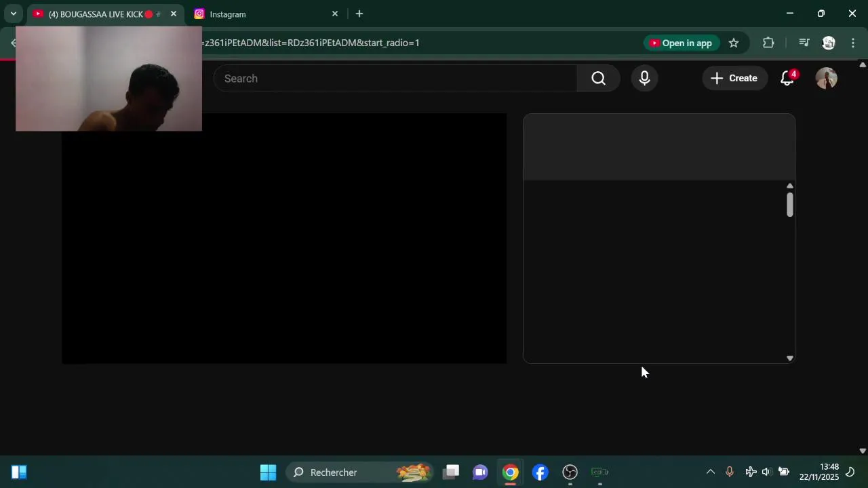Open the YouTube account avatar menu
868x488 pixels.
826,79
